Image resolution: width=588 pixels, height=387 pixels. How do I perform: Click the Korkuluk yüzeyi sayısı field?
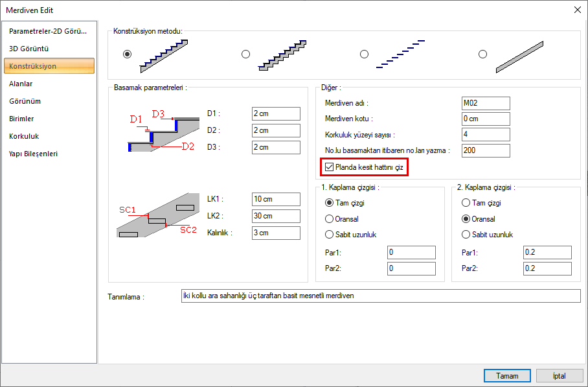pyautogui.click(x=486, y=134)
